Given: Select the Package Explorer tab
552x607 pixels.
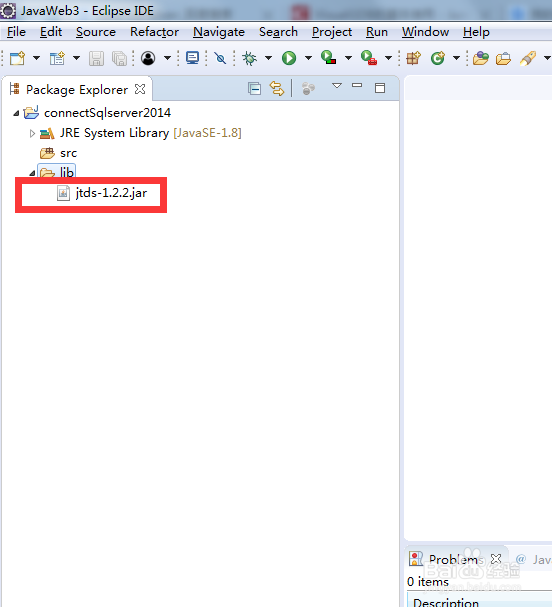Looking at the screenshot, I should (x=77, y=89).
